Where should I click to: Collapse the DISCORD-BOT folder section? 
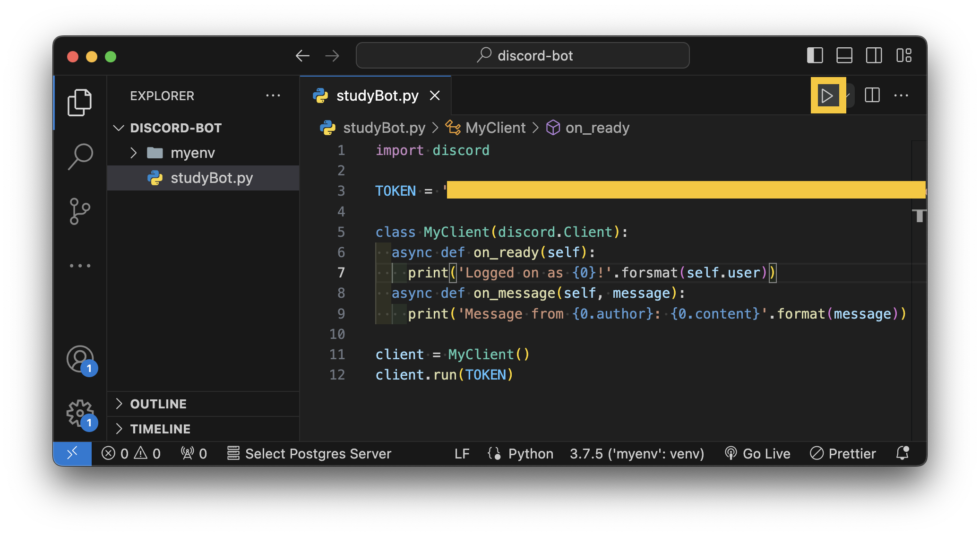coord(203,128)
